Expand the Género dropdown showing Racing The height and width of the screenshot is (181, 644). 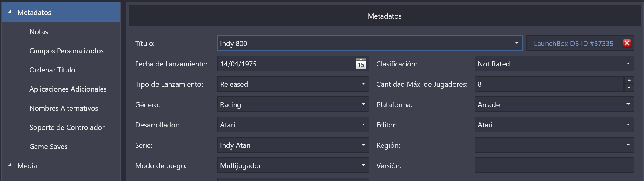(293, 104)
